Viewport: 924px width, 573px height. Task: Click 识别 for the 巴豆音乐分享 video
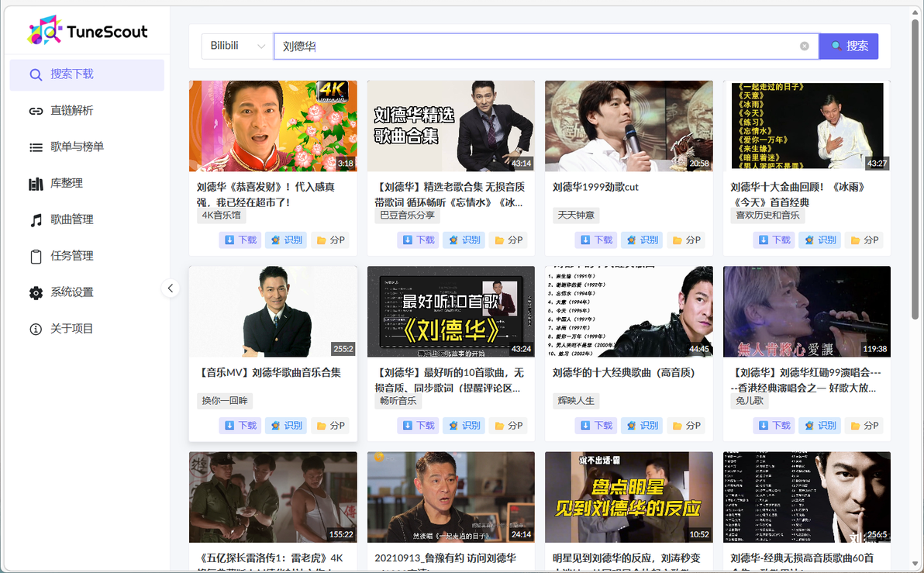464,240
